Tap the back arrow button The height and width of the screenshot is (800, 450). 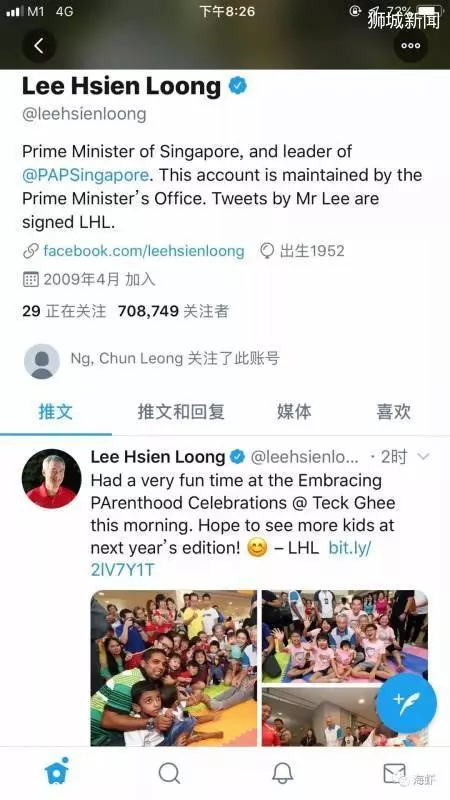point(39,46)
